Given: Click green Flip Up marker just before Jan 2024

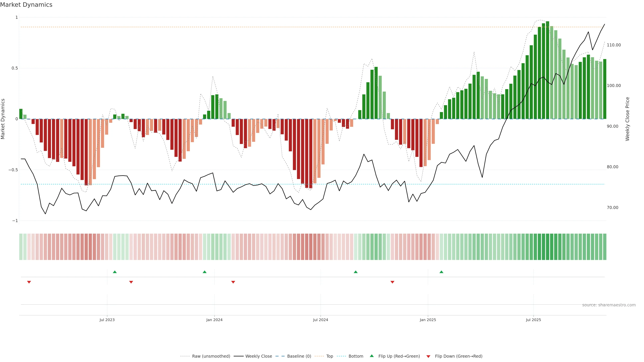Looking at the screenshot, I should coord(204,272).
